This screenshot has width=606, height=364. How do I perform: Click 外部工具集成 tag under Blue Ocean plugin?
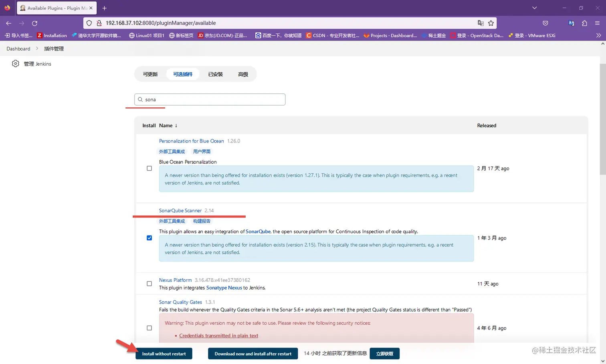172,151
